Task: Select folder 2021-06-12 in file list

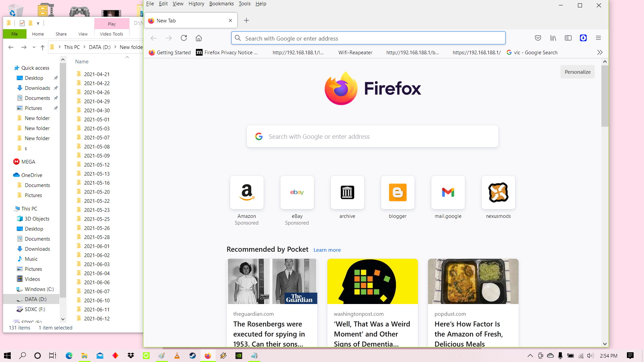Action: click(x=96, y=318)
